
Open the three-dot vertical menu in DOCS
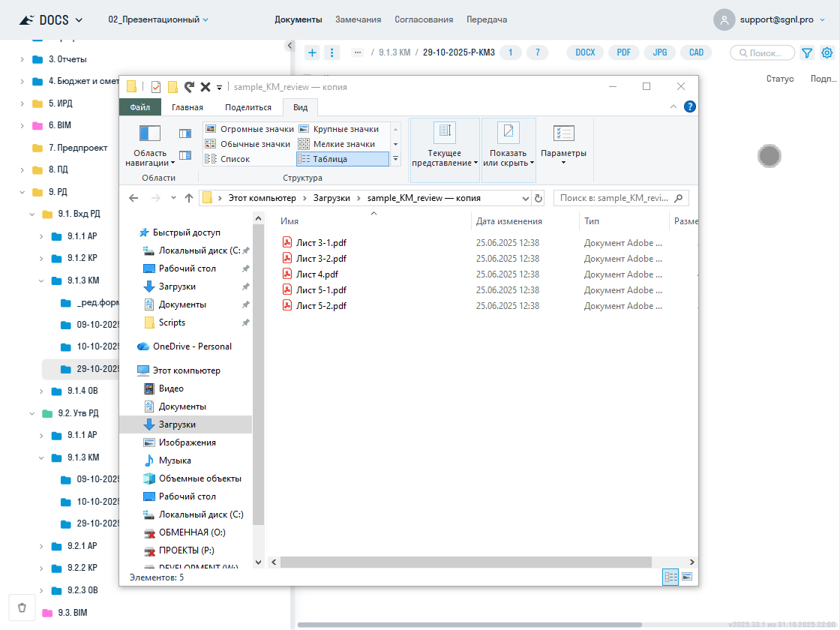click(333, 52)
